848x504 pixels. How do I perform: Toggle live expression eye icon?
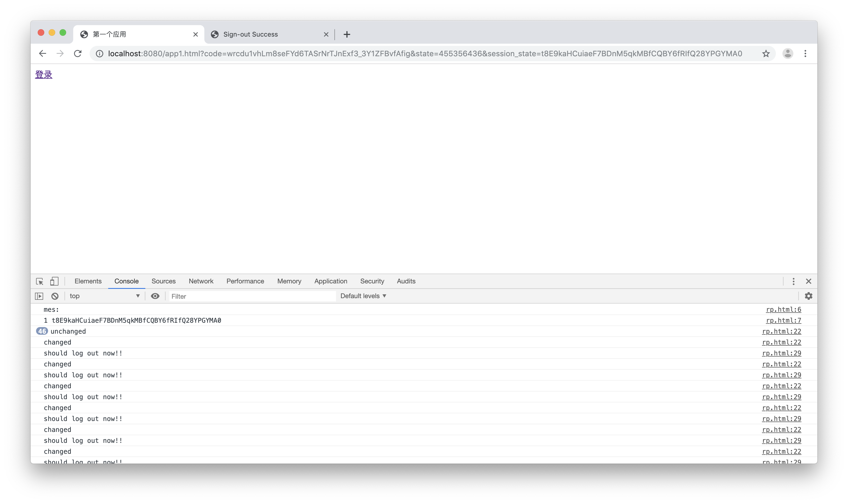click(155, 296)
